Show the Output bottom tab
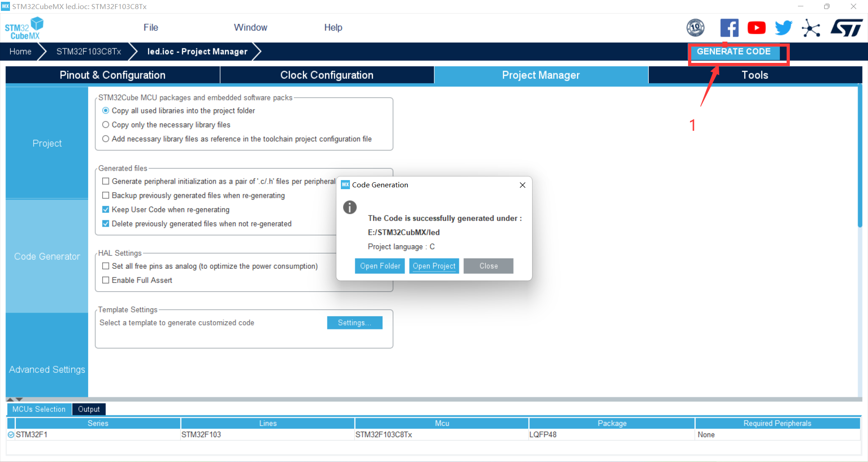868x462 pixels. tap(89, 409)
